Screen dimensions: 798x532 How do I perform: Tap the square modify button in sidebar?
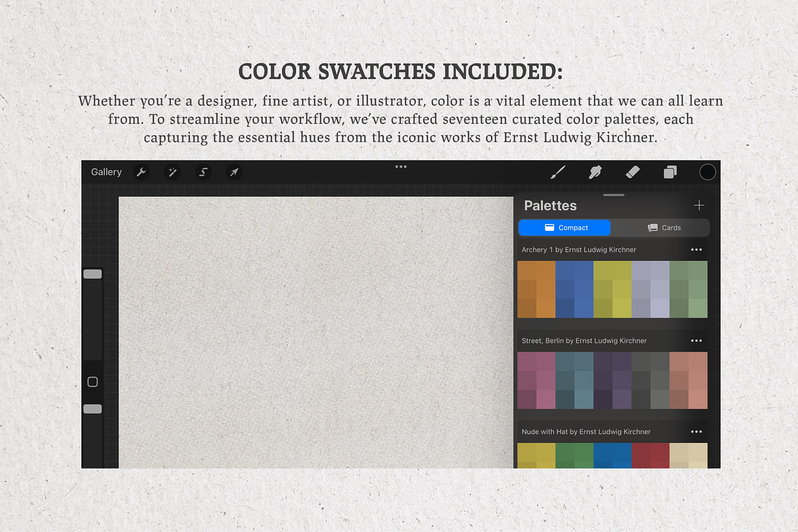(x=92, y=382)
